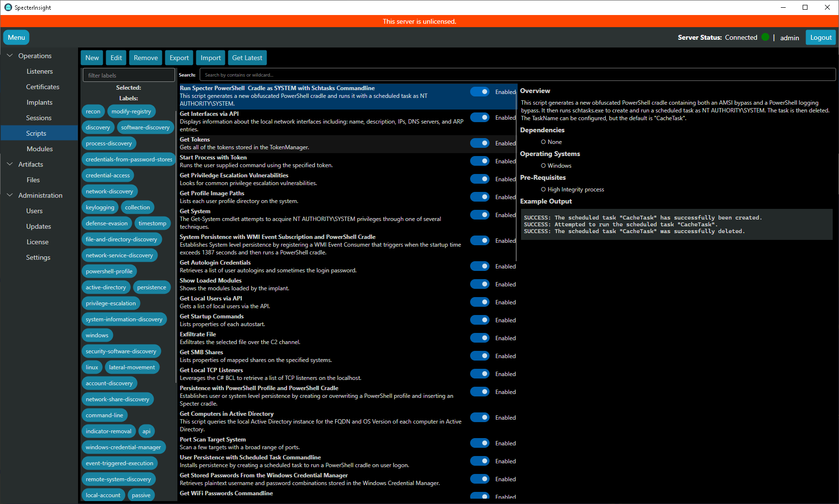839x504 pixels.
Task: Focus the filter labels input field
Action: [129, 75]
